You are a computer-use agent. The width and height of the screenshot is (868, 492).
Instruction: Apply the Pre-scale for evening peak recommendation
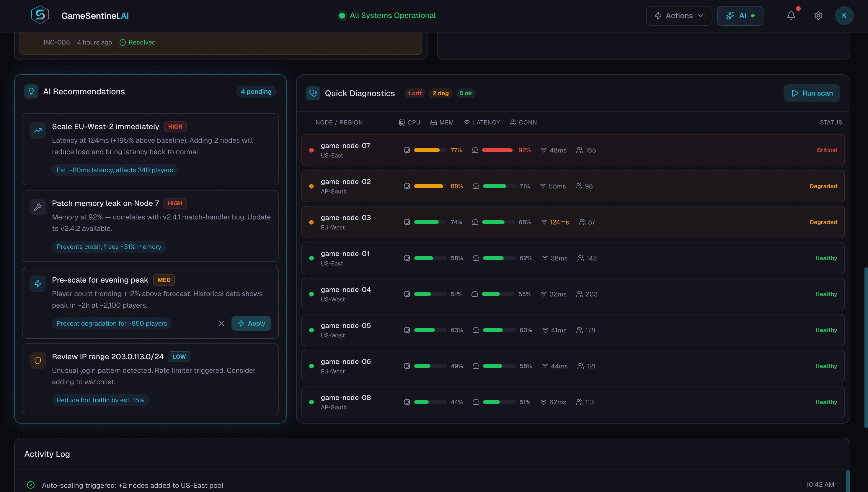(x=251, y=323)
